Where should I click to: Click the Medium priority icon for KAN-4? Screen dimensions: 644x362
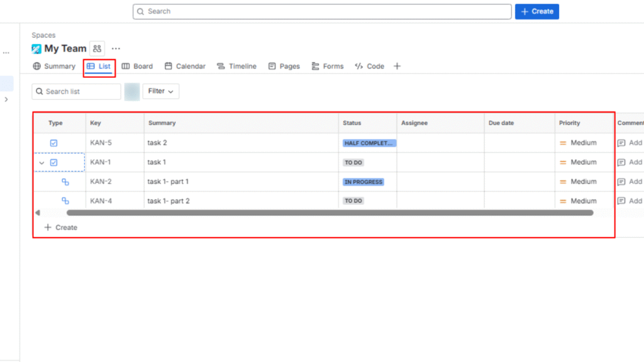coord(564,200)
